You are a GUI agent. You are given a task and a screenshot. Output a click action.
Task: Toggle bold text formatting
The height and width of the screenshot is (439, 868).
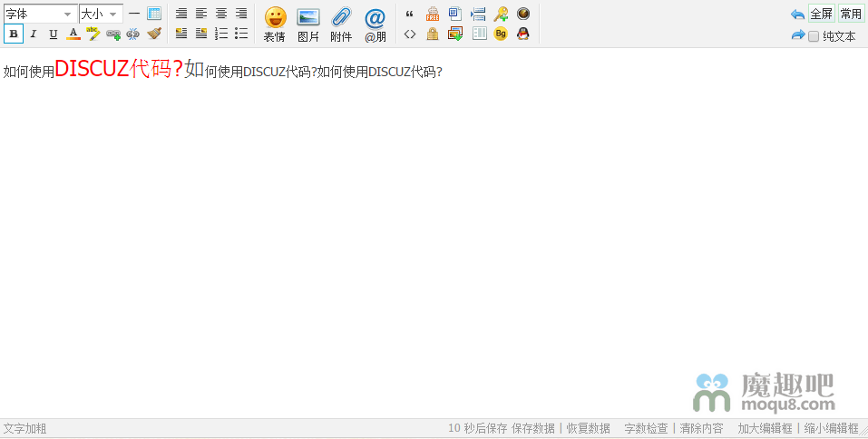14,34
